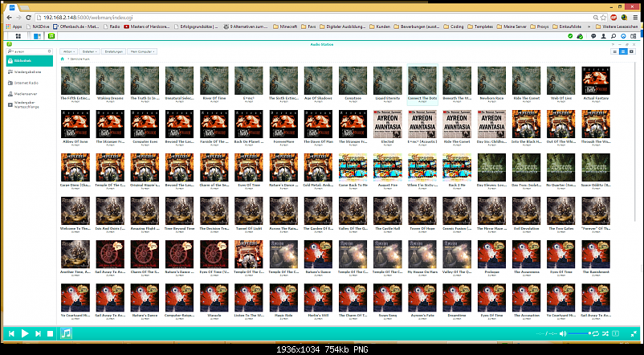Go back in Chrome
The height and width of the screenshot is (355, 644).
(x=9, y=17)
